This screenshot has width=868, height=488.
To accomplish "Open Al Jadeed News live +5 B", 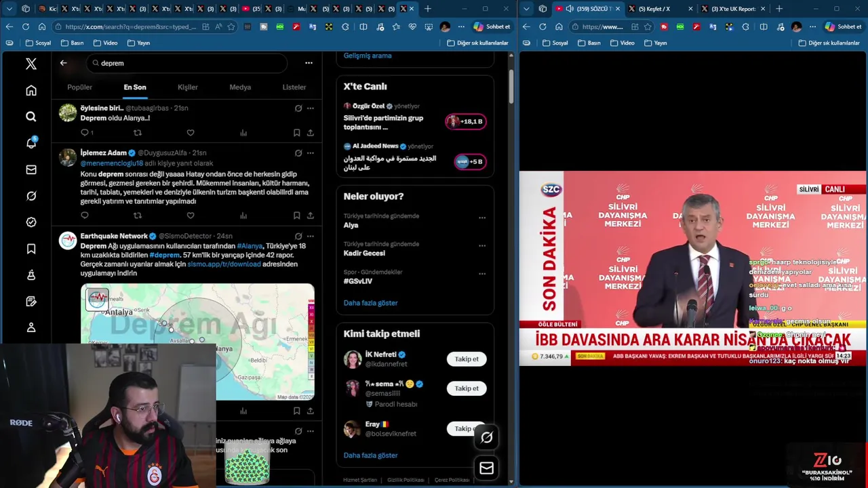I will (469, 161).
